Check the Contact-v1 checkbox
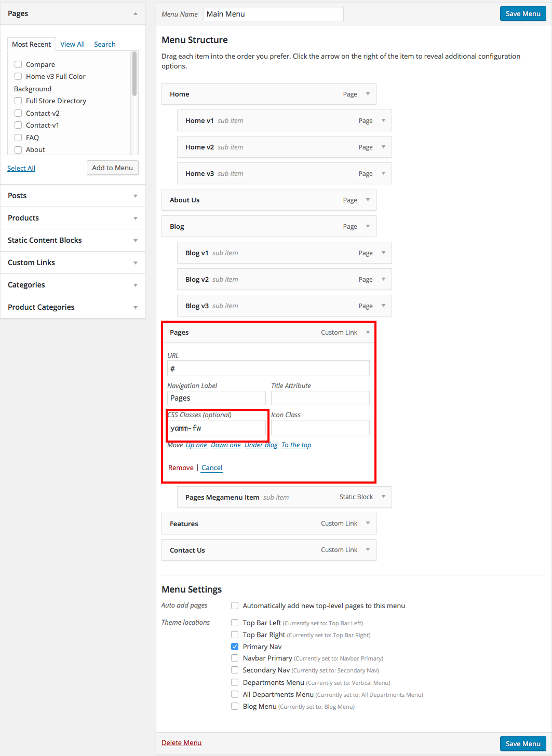 point(18,125)
